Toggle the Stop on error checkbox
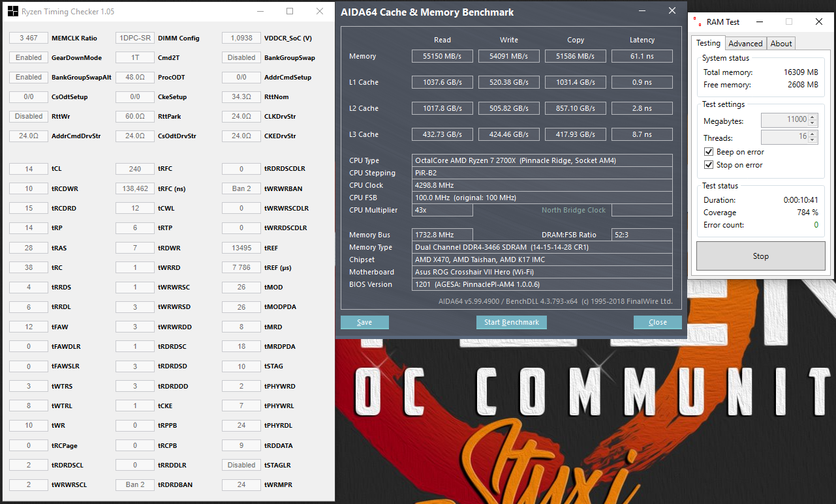This screenshot has width=836, height=504. click(709, 165)
